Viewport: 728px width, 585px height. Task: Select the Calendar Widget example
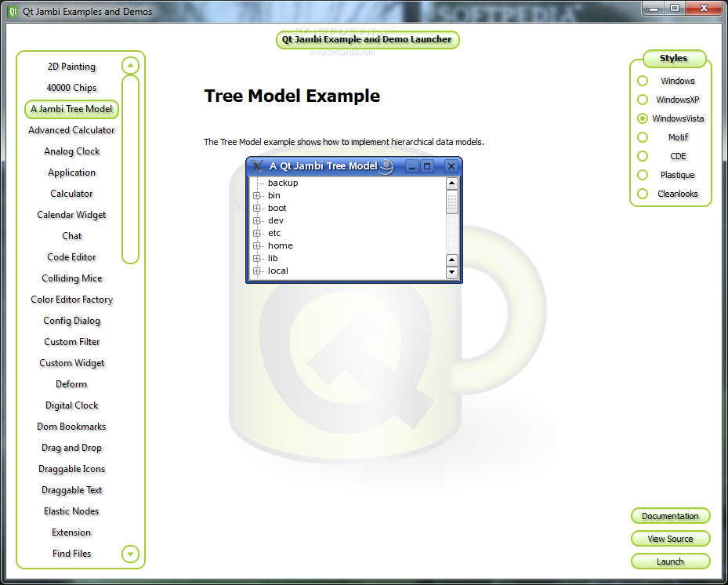[71, 215]
